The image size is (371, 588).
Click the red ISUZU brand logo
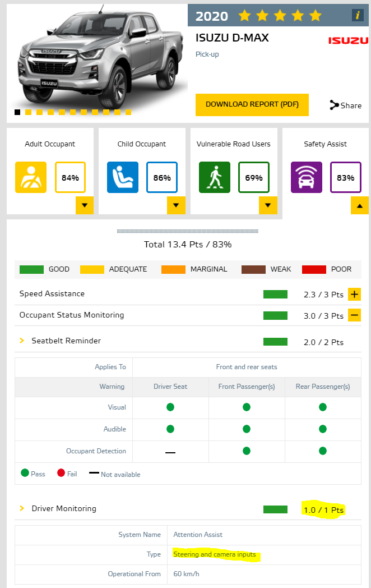348,40
